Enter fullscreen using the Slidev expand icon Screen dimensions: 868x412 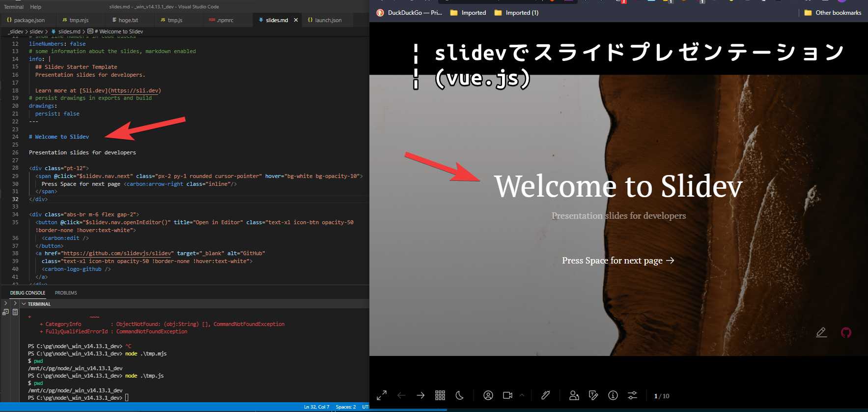[382, 395]
